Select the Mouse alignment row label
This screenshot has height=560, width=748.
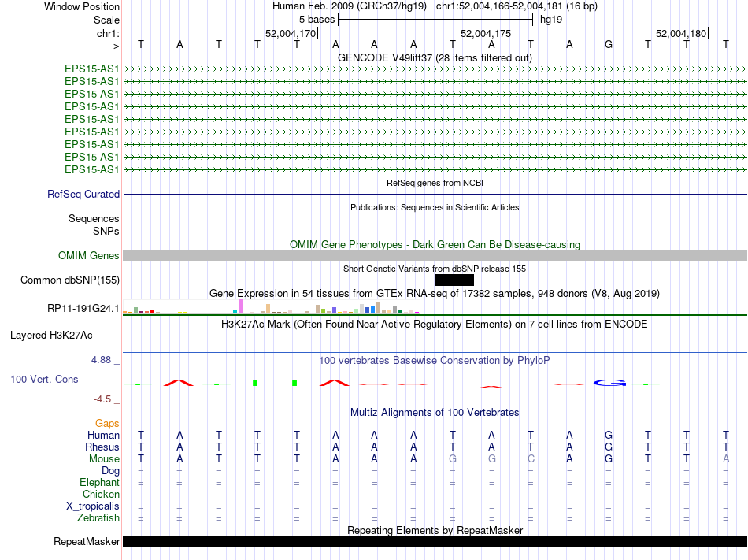pos(104,459)
